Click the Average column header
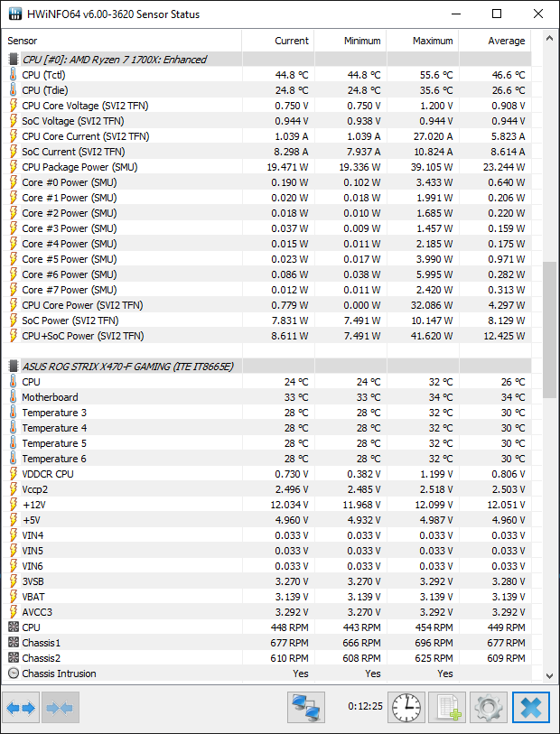The width and height of the screenshot is (560, 734). [x=495, y=42]
